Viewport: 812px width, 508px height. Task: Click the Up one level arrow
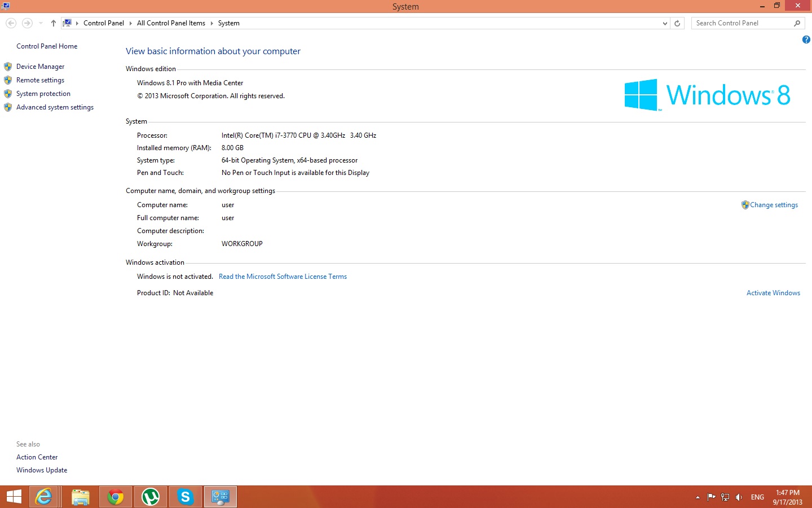[x=54, y=23]
